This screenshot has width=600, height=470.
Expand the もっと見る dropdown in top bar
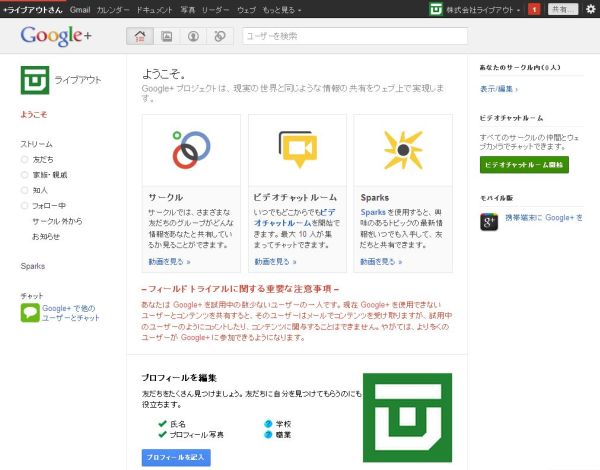pyautogui.click(x=282, y=10)
